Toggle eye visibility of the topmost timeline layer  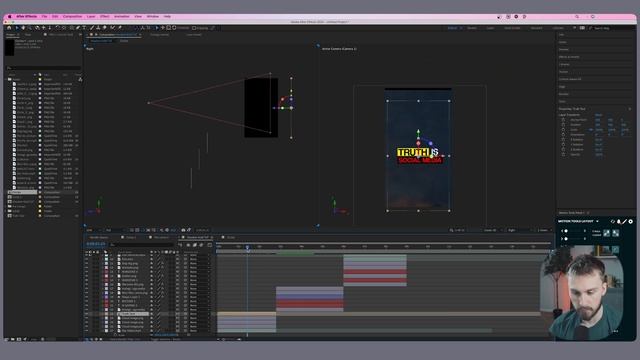[87, 255]
